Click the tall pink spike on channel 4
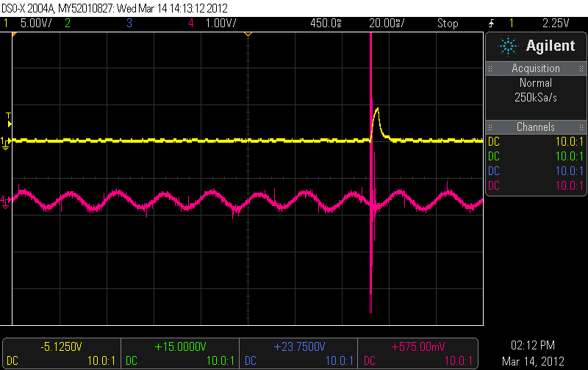588x370 pixels. click(x=371, y=173)
